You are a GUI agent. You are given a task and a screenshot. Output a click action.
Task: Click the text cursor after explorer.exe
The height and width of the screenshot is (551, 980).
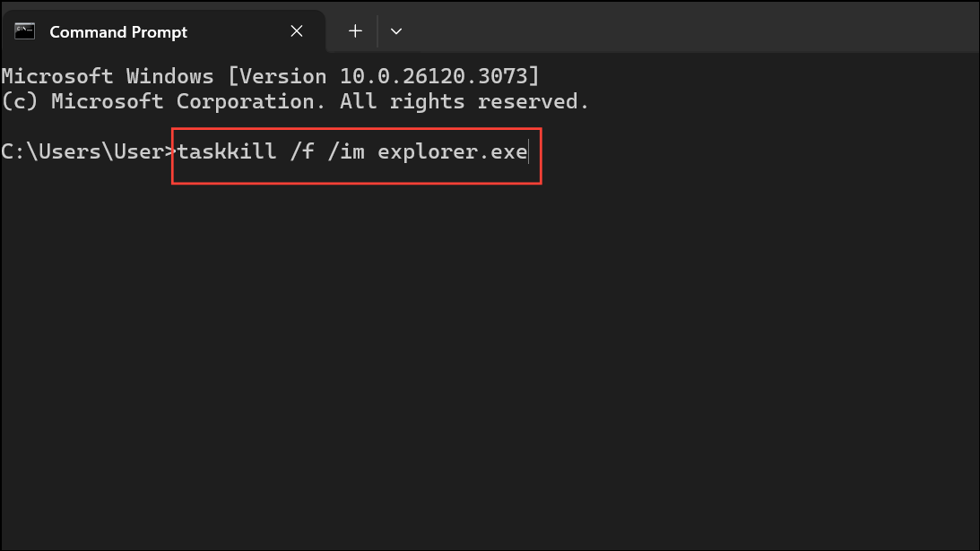[529, 151]
